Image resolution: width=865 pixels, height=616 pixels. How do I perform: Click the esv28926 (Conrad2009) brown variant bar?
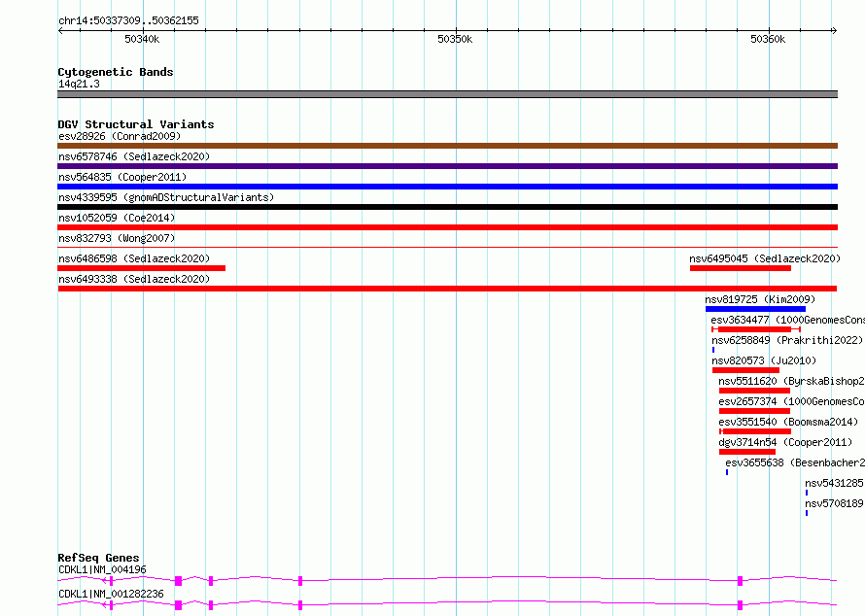click(447, 146)
